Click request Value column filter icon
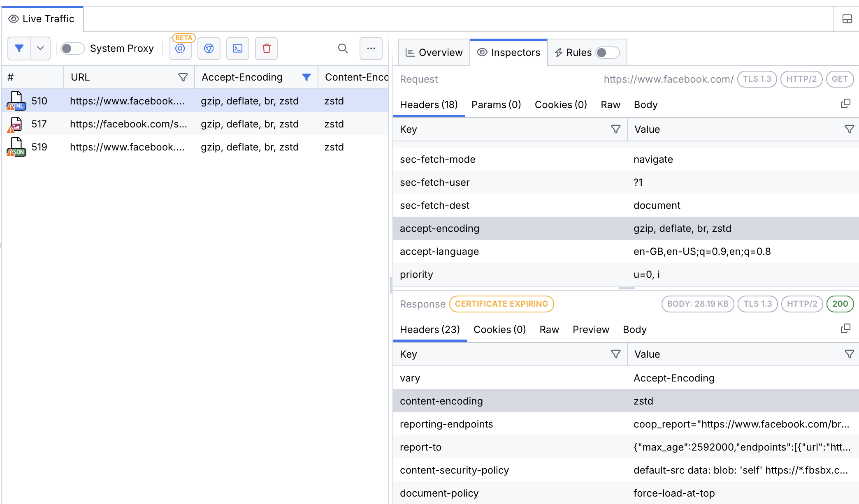Screen dimensions: 859x504 coord(849,129)
